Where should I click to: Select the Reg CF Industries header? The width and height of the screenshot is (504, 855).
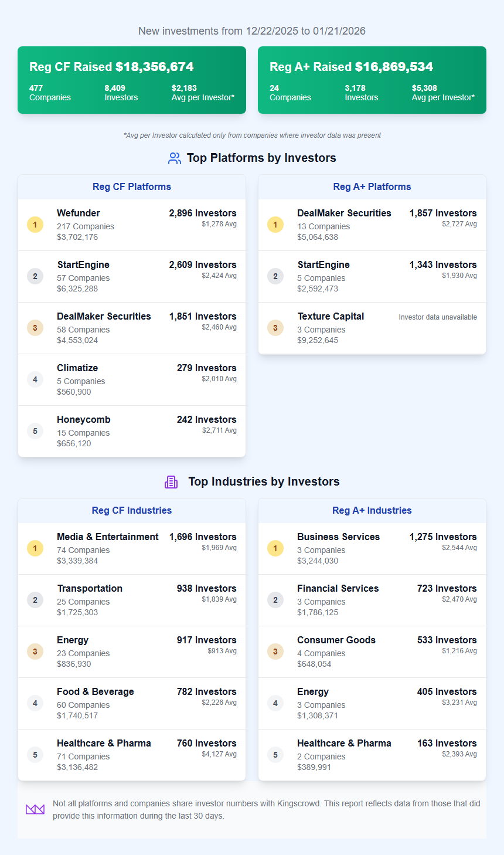[x=132, y=511]
